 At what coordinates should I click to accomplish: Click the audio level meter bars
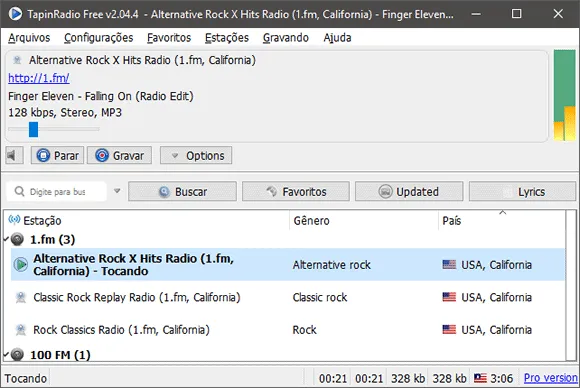coord(564,95)
